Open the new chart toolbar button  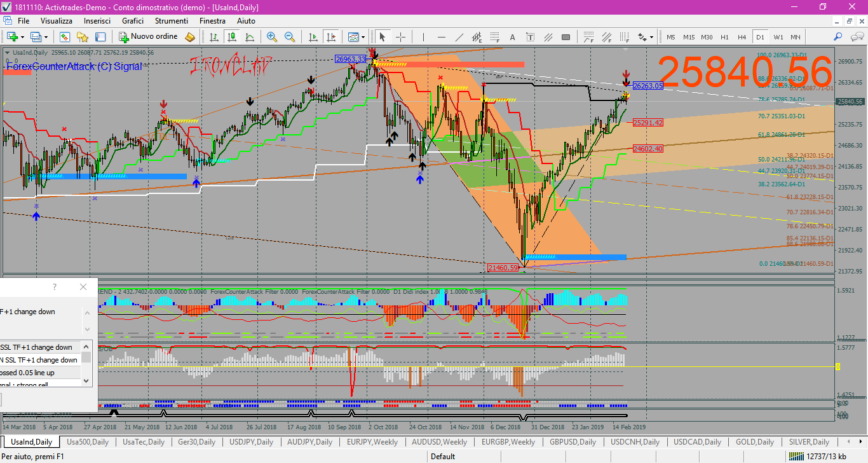pos(12,37)
